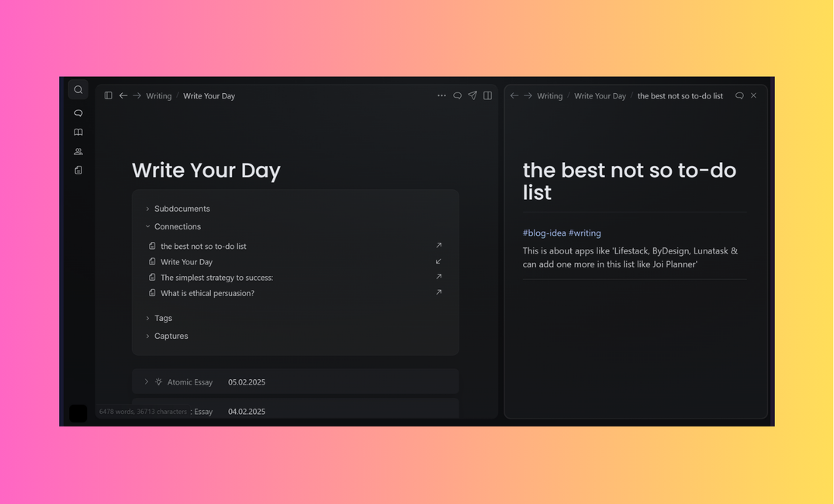Viewport: 834px width, 504px height.
Task: Click 'the best not so to-do list' breadcrumb
Action: pyautogui.click(x=680, y=96)
